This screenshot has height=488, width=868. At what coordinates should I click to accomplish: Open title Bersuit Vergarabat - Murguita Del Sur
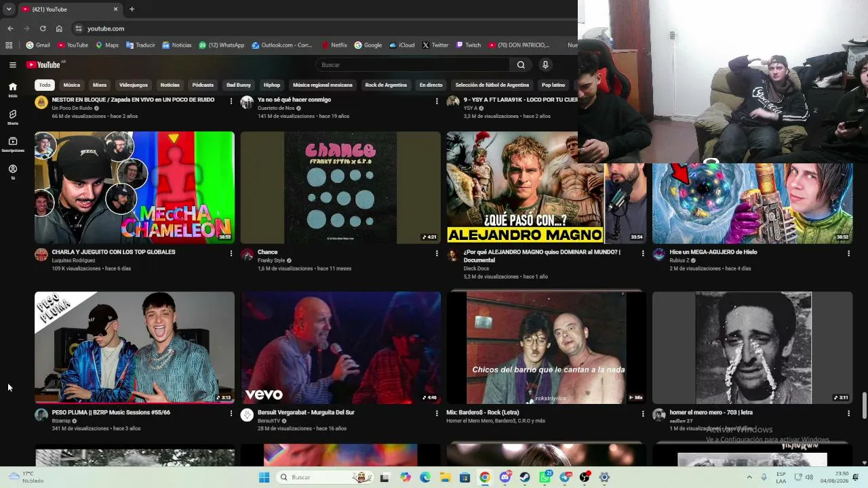click(x=306, y=412)
